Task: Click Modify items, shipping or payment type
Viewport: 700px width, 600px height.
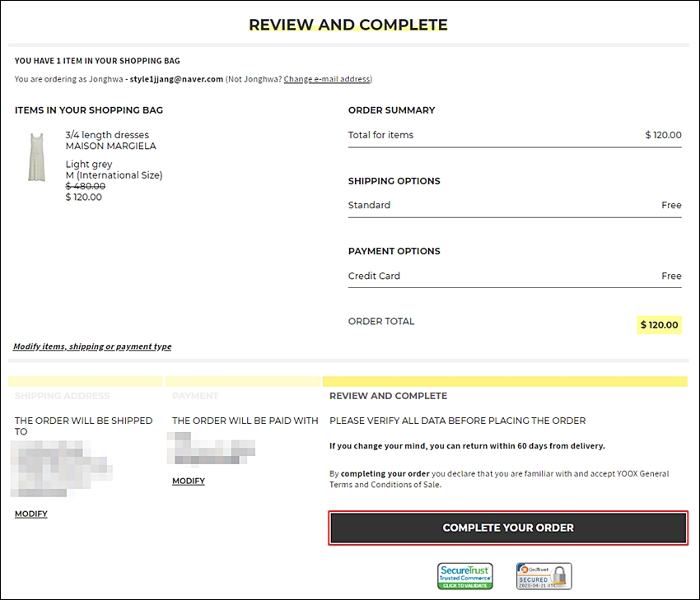Action: (x=92, y=347)
